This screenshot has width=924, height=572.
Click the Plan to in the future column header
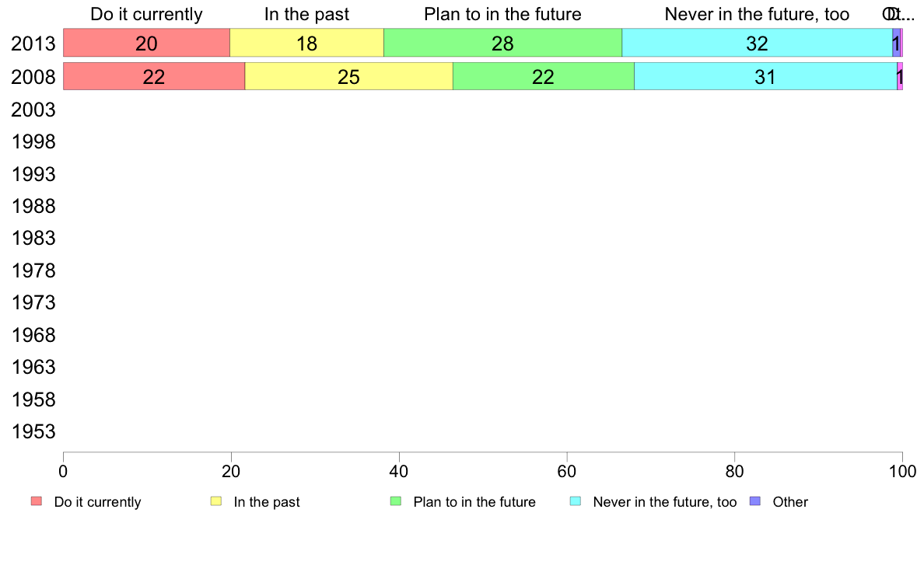click(x=502, y=14)
